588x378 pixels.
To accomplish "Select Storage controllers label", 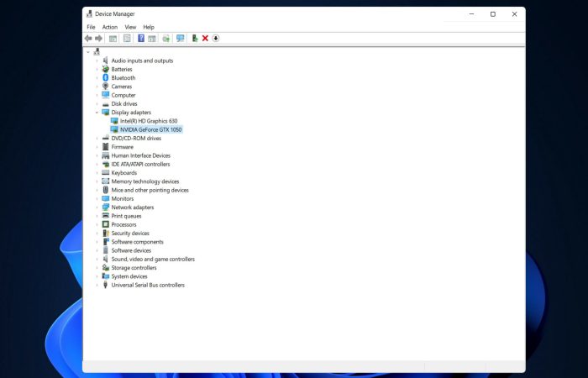I will (134, 267).
